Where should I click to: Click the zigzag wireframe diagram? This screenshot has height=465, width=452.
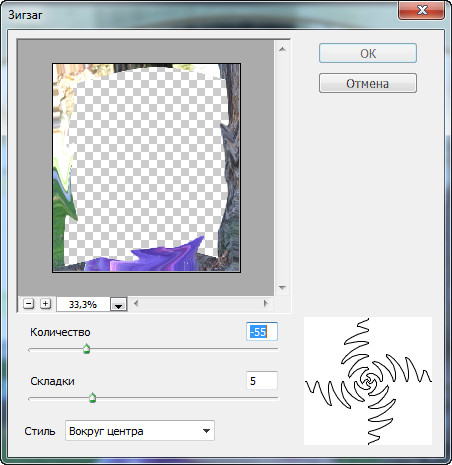(x=368, y=381)
